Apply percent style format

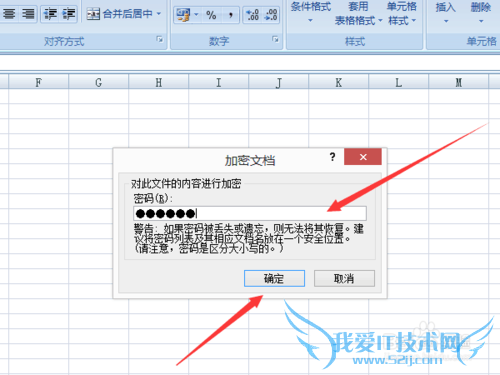[x=211, y=15]
